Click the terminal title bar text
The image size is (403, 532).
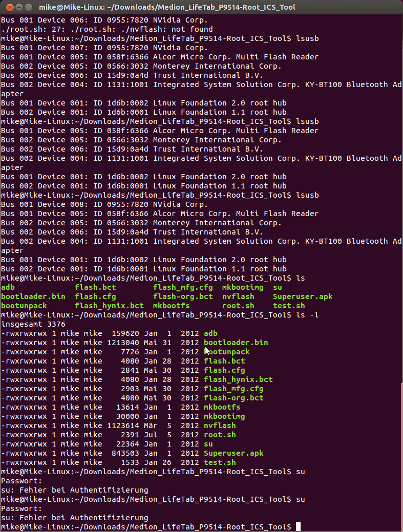[x=167, y=7]
